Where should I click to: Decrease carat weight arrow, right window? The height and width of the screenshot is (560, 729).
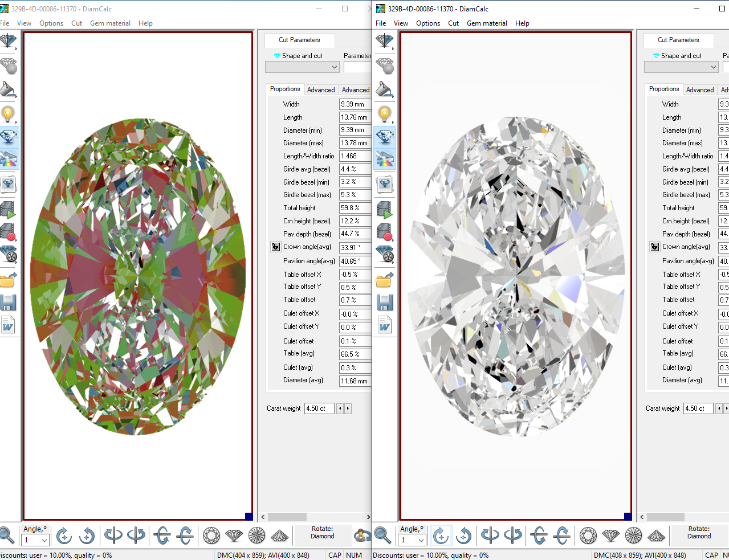(719, 408)
